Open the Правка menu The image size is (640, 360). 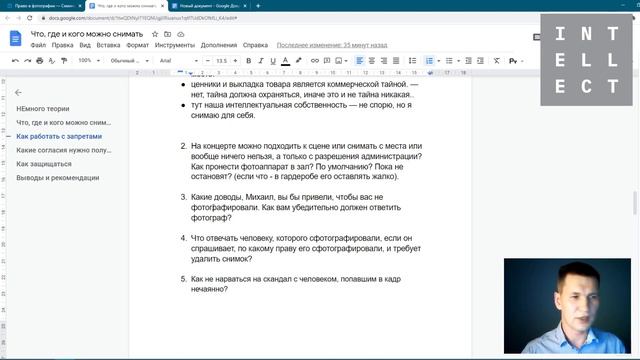[62, 45]
